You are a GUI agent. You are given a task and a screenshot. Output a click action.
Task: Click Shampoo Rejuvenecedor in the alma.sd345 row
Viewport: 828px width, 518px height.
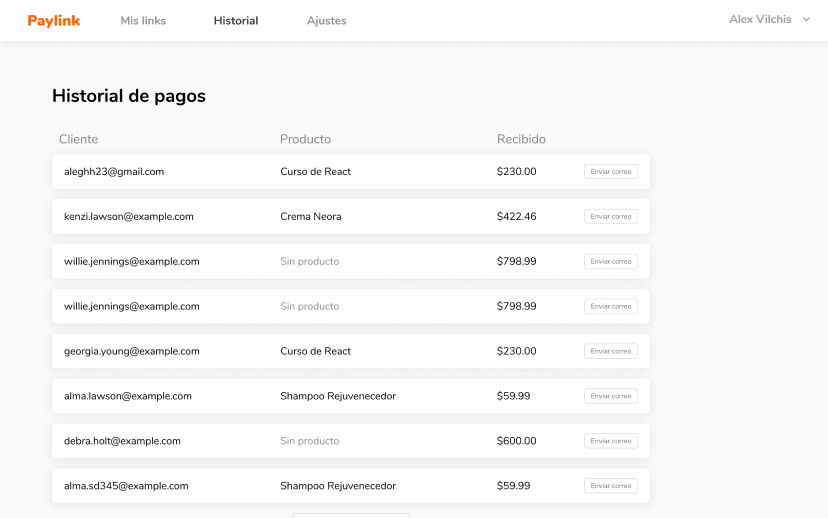pyautogui.click(x=338, y=486)
